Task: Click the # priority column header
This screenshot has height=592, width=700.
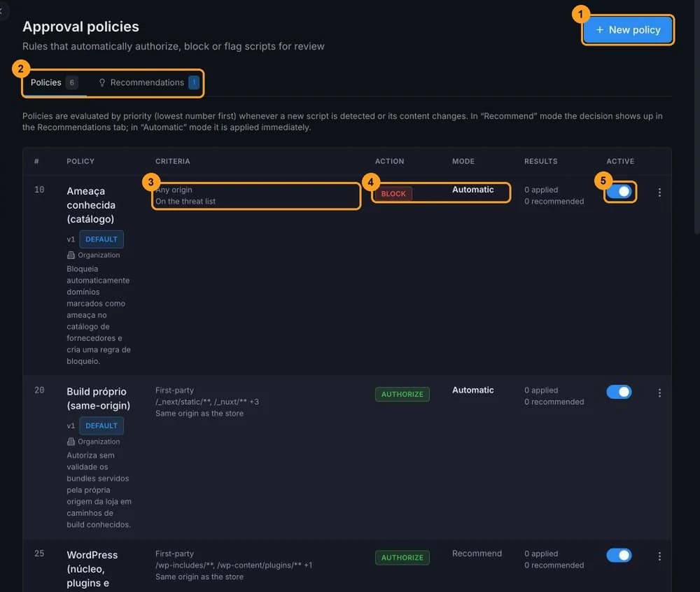Action: pyautogui.click(x=36, y=161)
